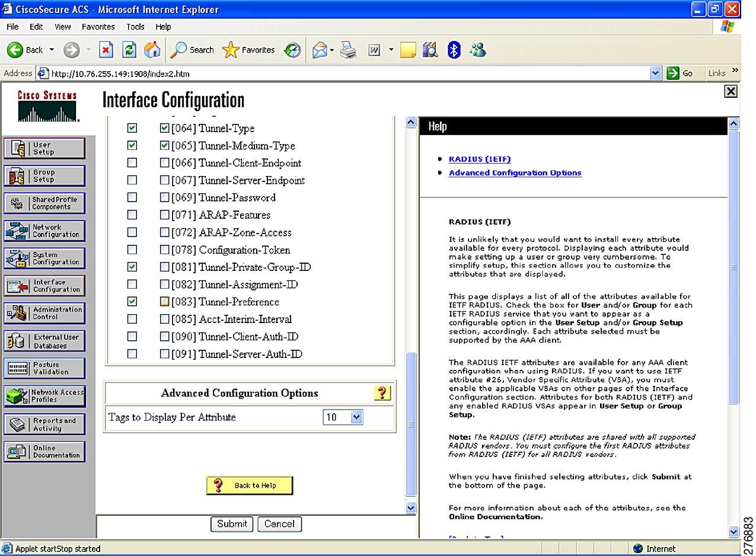Click the Edit with Word toolbar icon
Image resolution: width=756 pixels, height=556 pixels.
[374, 50]
